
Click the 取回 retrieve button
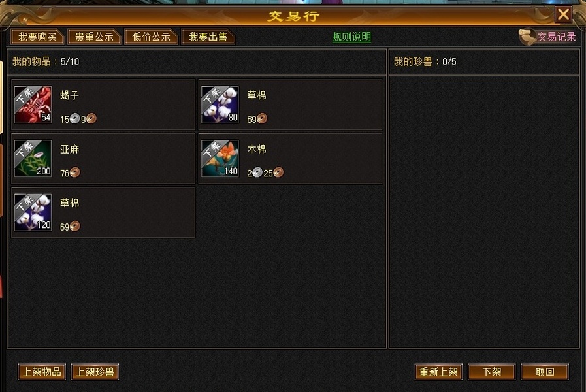[545, 372]
